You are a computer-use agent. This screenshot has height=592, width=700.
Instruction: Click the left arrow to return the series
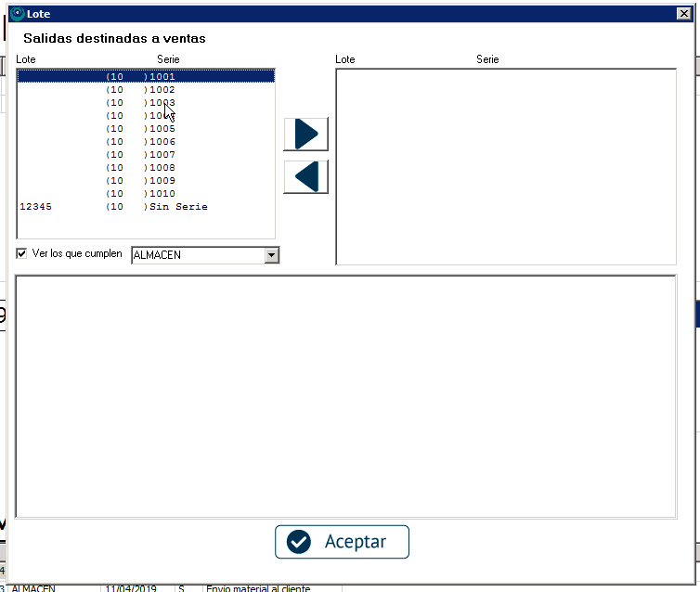click(x=305, y=176)
